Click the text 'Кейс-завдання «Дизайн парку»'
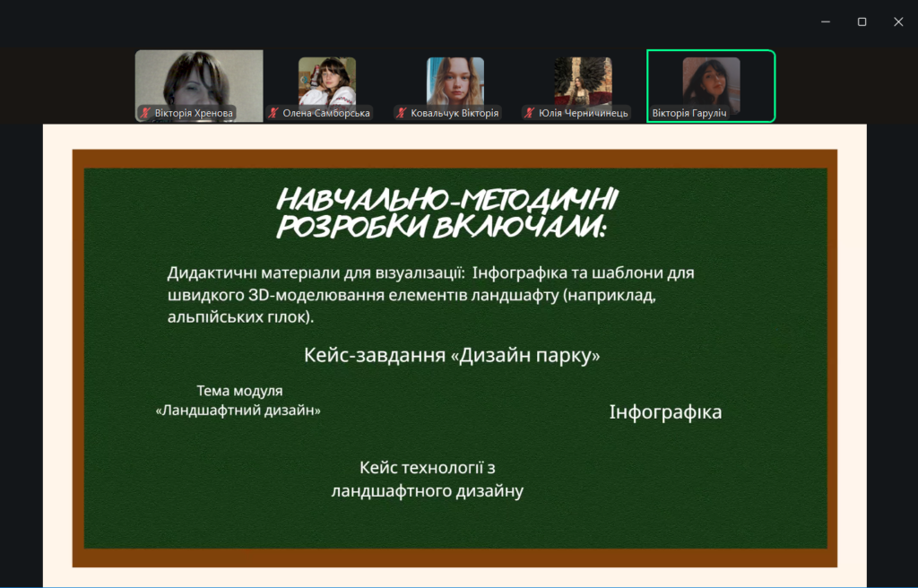The height and width of the screenshot is (588, 918). [x=452, y=356]
